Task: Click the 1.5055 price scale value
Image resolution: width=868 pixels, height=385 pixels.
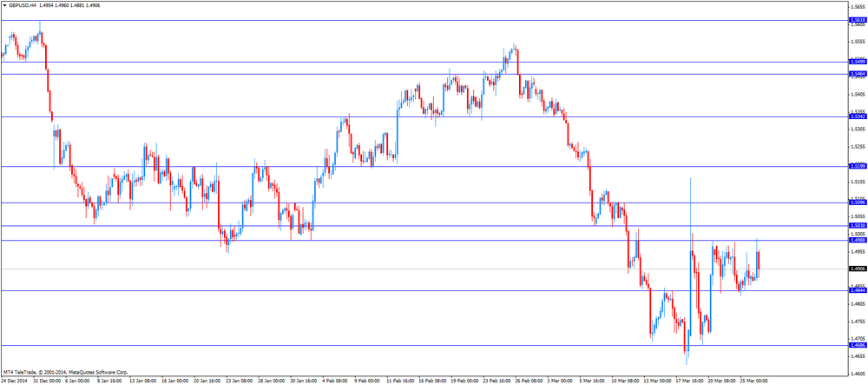Action: pyautogui.click(x=857, y=216)
